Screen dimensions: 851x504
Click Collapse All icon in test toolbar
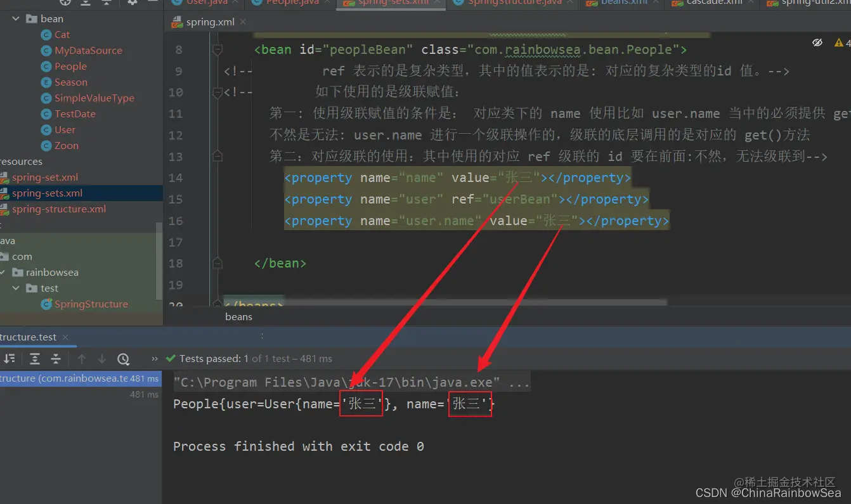coord(56,359)
